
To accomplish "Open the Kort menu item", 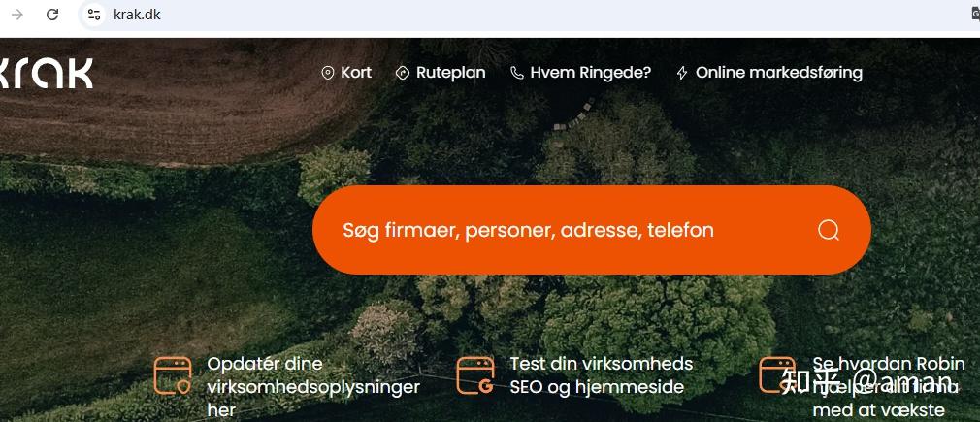I will (356, 73).
